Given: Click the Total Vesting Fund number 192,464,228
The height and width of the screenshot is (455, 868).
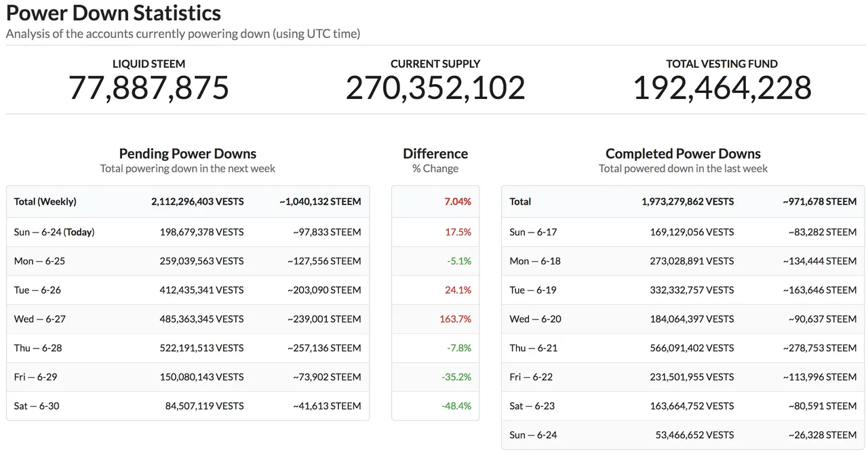Looking at the screenshot, I should point(722,88).
